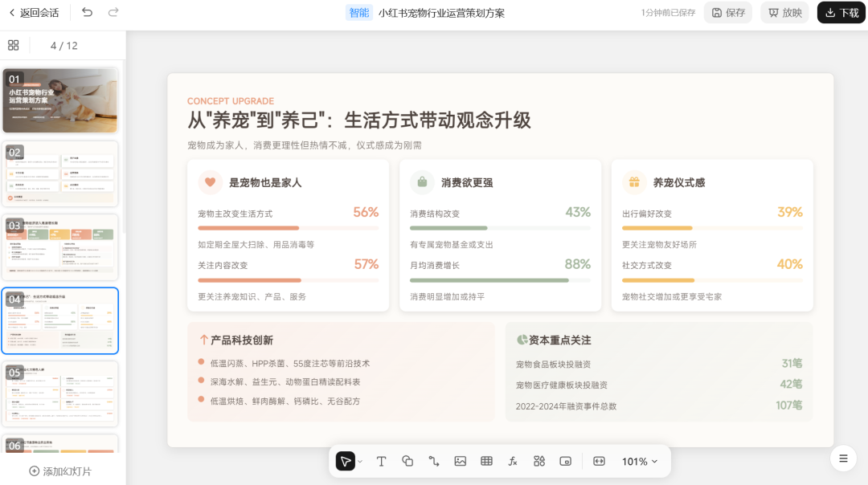Click text 有专属宠物基金或支出
868x485 pixels.
451,244
